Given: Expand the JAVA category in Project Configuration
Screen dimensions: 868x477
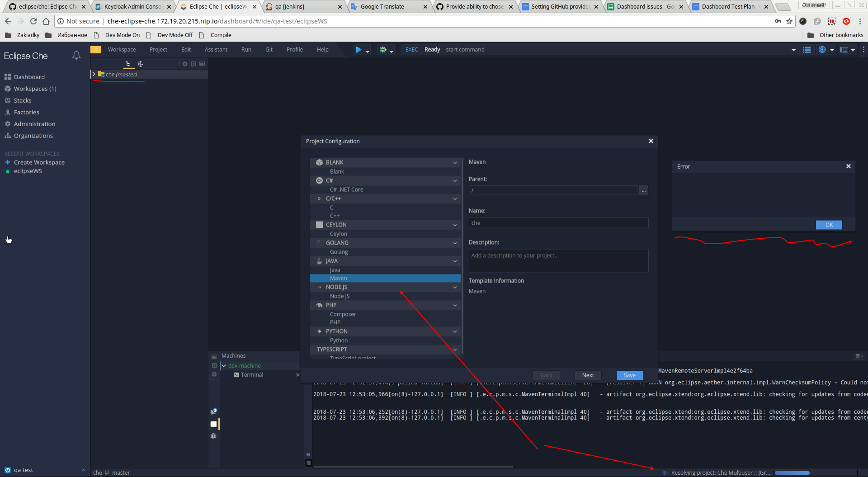Looking at the screenshot, I should [454, 261].
